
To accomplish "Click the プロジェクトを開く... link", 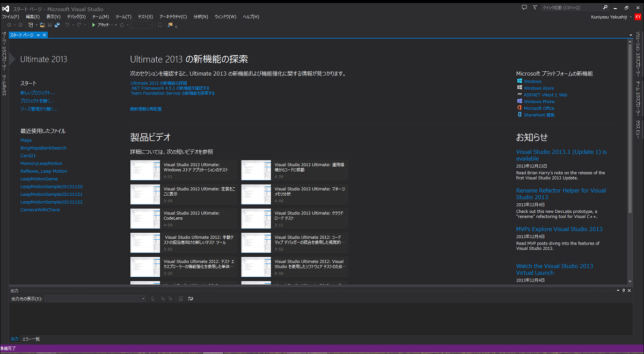I will point(37,101).
